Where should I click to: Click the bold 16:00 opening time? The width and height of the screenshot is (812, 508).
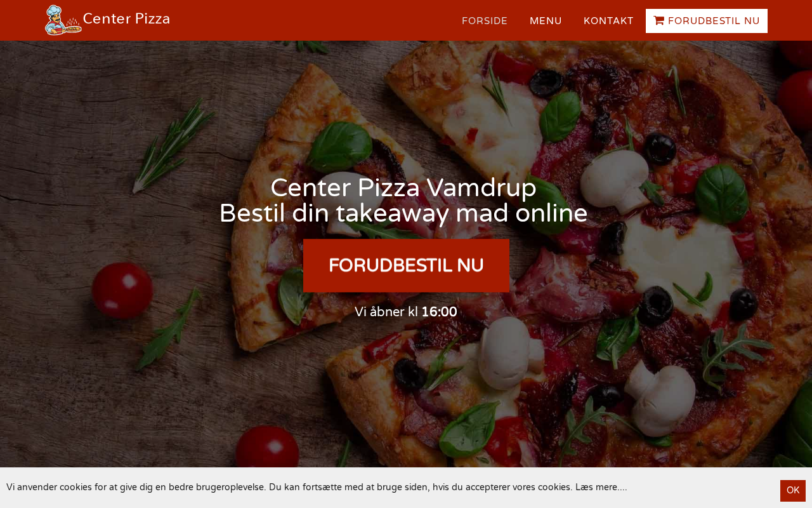point(439,312)
